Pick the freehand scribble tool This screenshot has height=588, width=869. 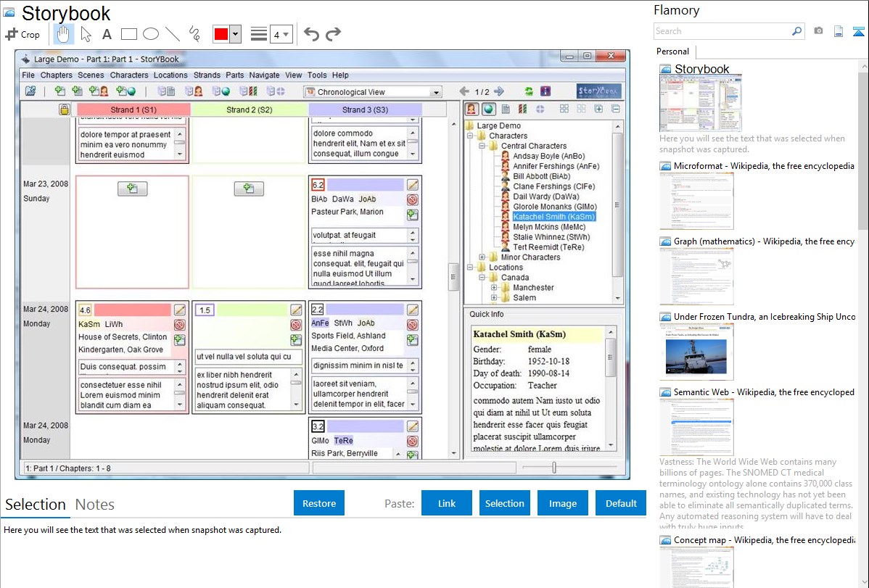(194, 34)
